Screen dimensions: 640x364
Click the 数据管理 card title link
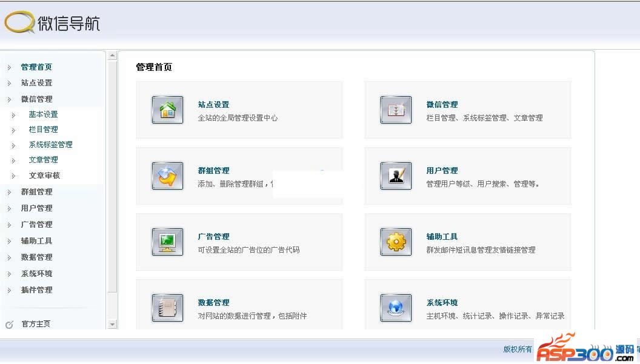(213, 303)
